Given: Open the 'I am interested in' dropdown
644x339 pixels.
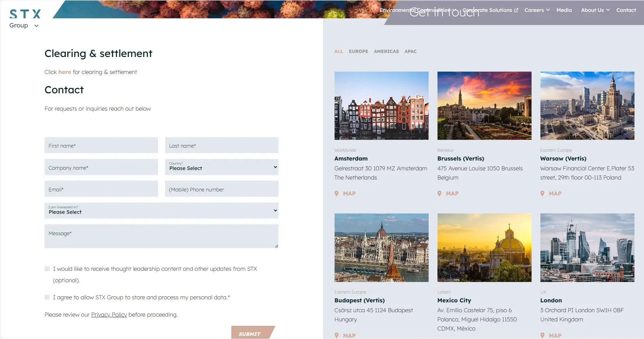Looking at the screenshot, I should [161, 210].
